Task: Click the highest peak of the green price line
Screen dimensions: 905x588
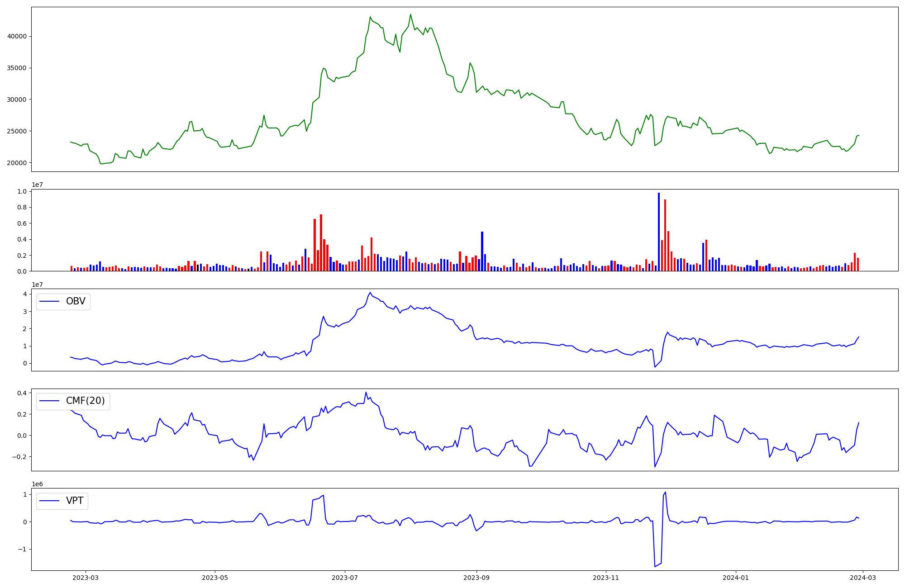Action: coord(410,14)
